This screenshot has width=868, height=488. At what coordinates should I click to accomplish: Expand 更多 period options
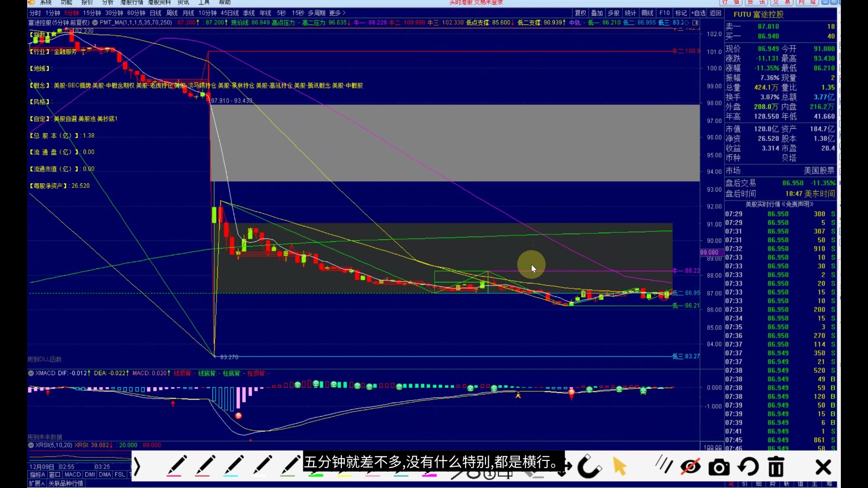337,13
